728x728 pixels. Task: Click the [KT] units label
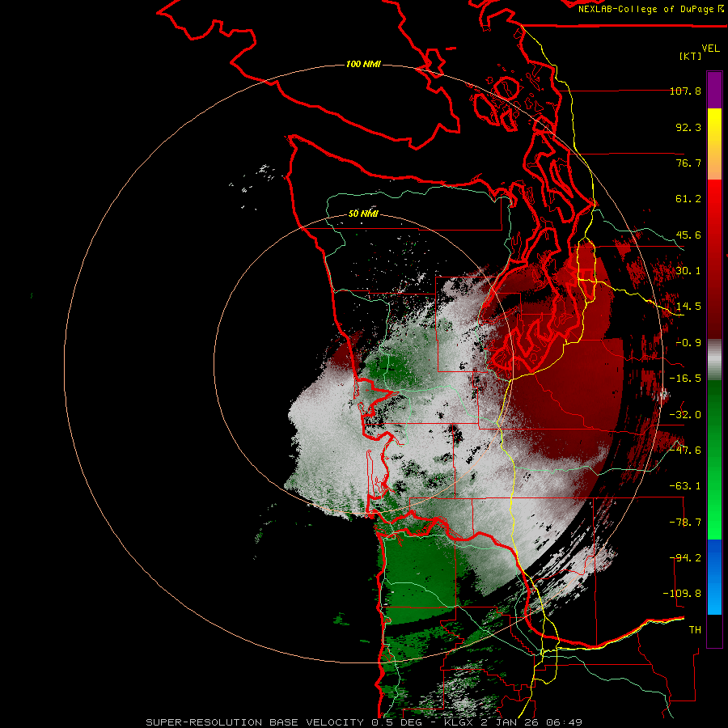coord(691,56)
